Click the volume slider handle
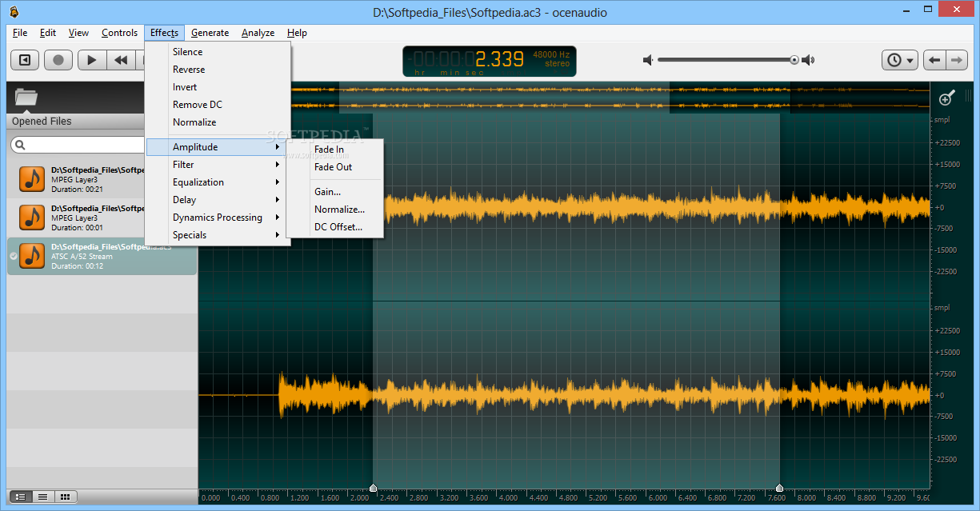The image size is (980, 511). (x=794, y=60)
